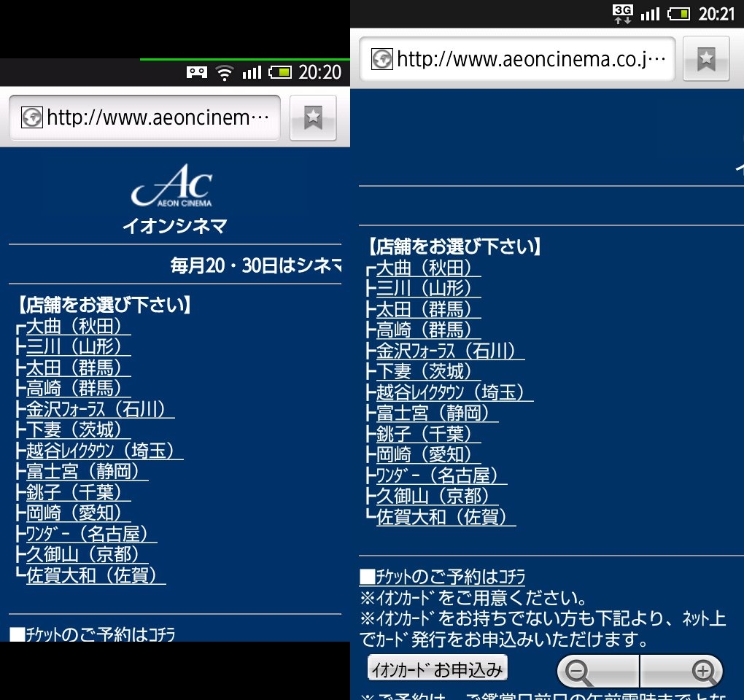This screenshot has width=744, height=700.
Task: Open 富士宮（静岡）in right screen
Action: 437,413
